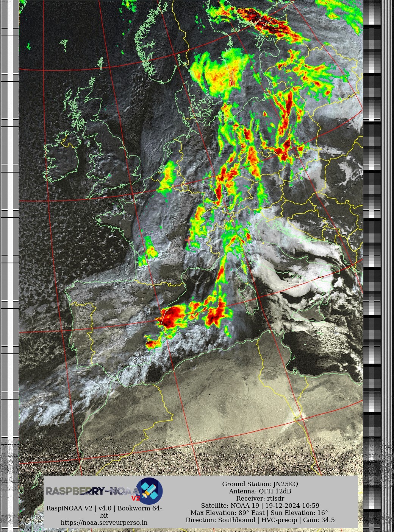Image resolution: width=394 pixels, height=532 pixels.
Task: Click the island of Sardinia on the map
Action: tap(251, 299)
